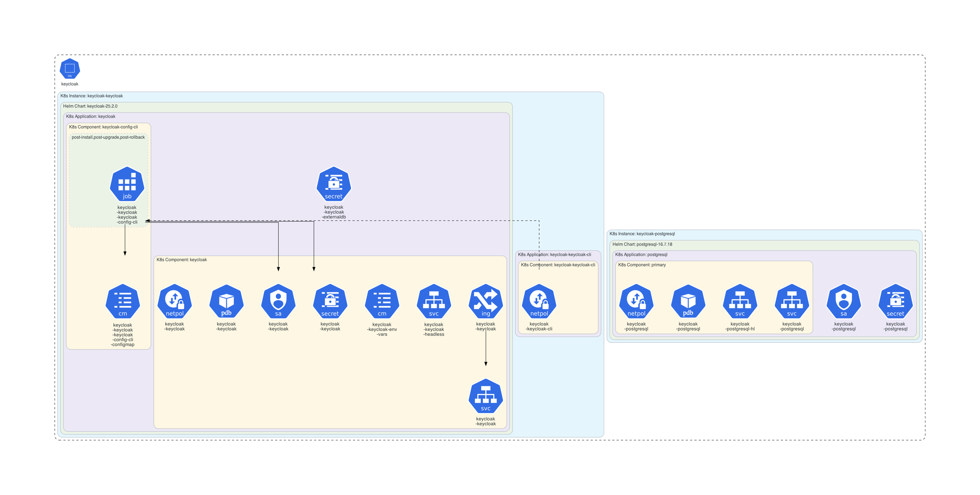Click the keycloak-keycloak-config-cli-configmap cm icon

coord(123,302)
